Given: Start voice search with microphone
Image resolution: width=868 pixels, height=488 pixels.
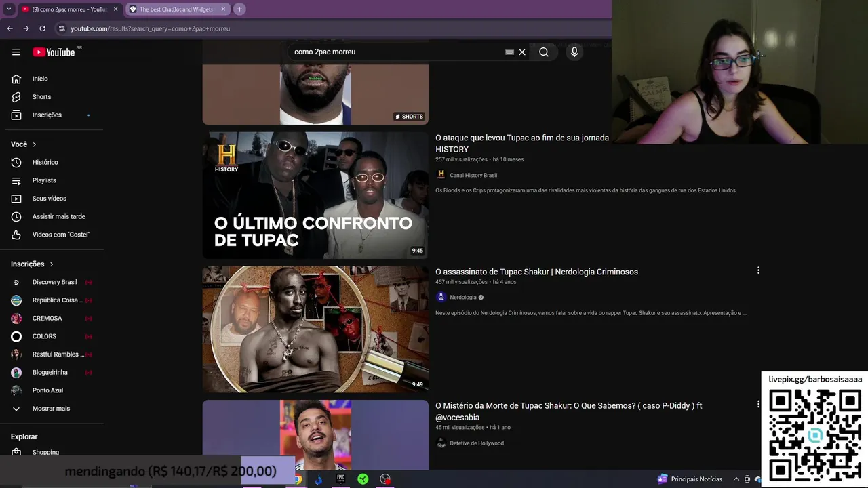Looking at the screenshot, I should [574, 52].
